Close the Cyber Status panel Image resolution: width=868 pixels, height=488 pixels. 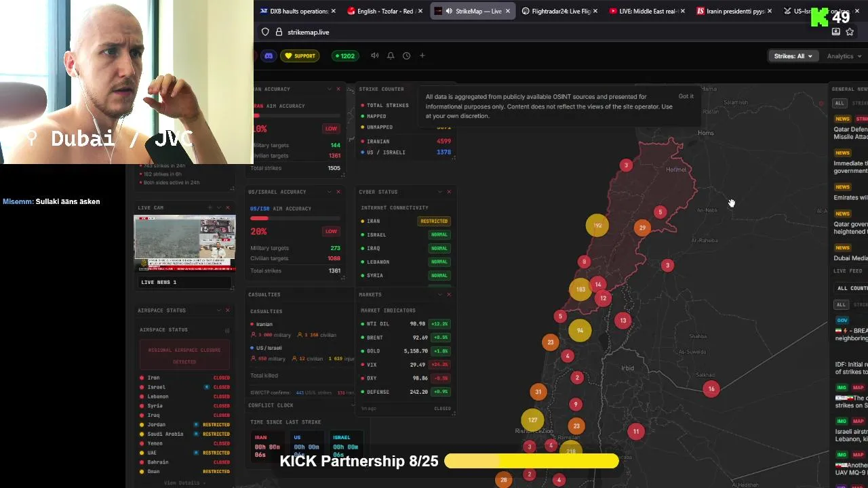point(449,192)
